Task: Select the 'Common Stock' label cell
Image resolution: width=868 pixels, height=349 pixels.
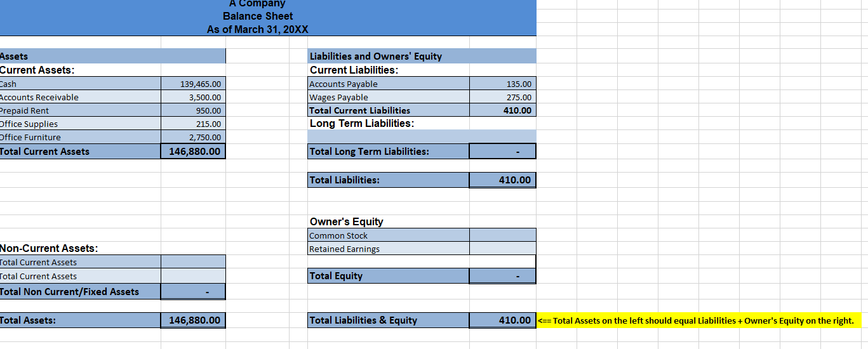Action: (x=389, y=235)
